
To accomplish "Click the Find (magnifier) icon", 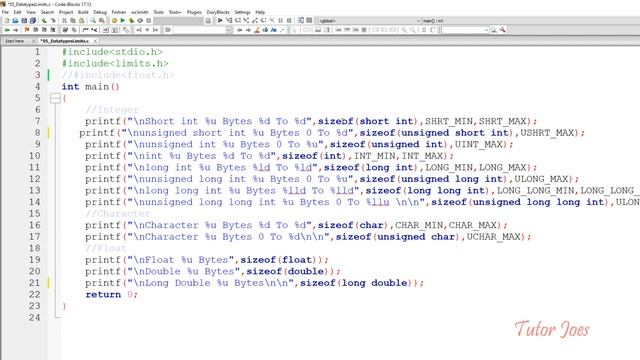I will (93, 20).
